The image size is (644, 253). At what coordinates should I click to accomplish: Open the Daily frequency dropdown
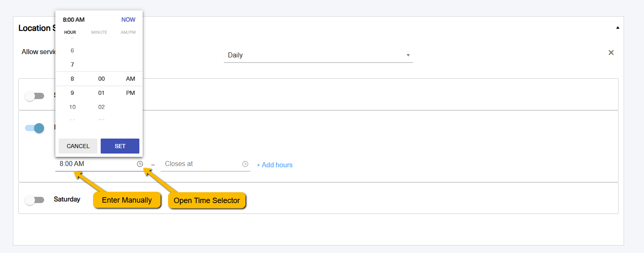318,55
